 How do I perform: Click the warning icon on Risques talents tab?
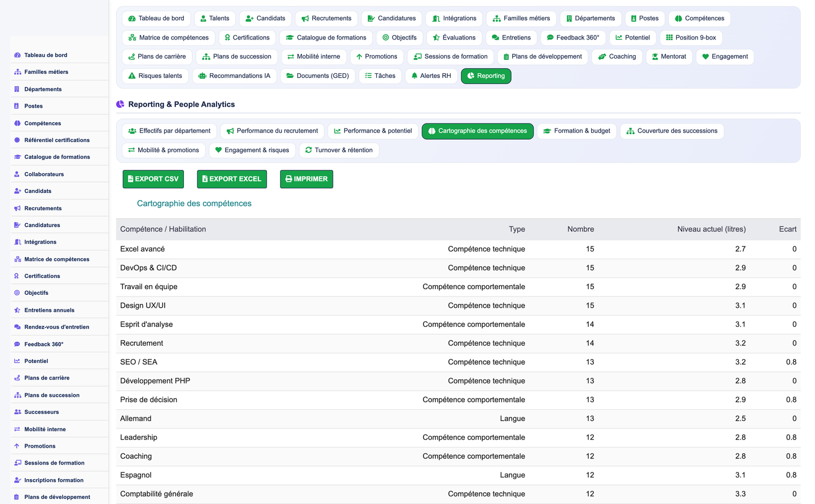pos(132,76)
